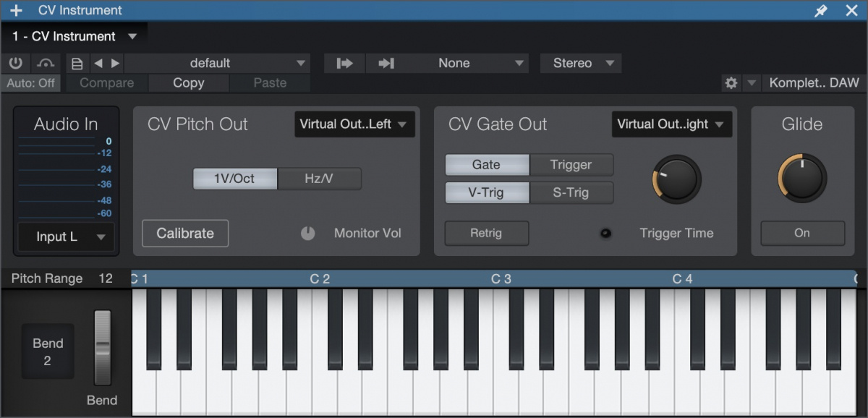868x418 pixels.
Task: Open the Virtual Out..Left output dropdown
Action: point(354,124)
